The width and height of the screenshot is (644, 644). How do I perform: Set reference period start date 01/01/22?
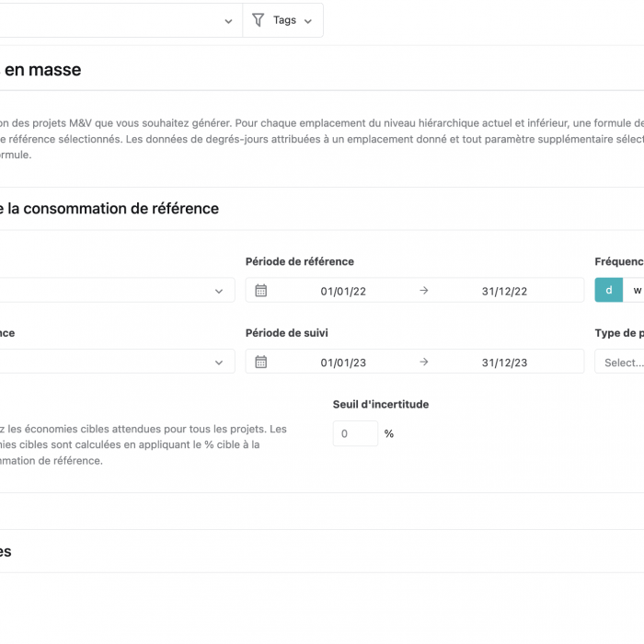coord(343,292)
